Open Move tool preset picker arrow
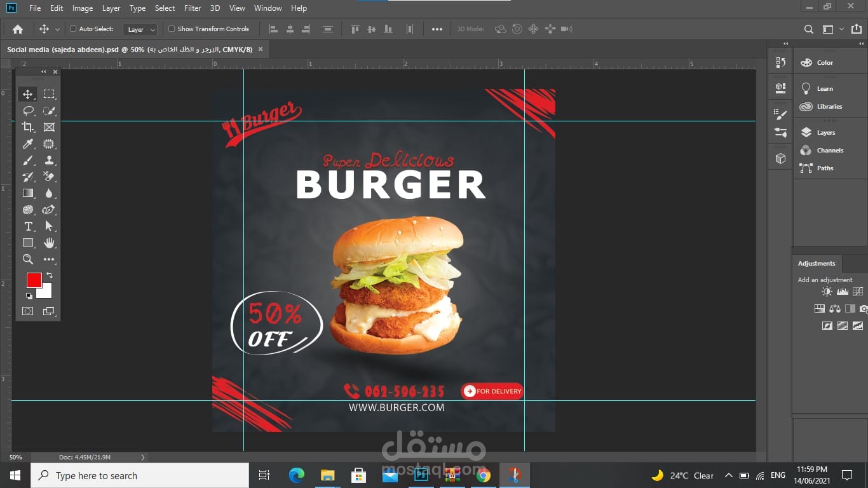The width and height of the screenshot is (868, 488). click(x=57, y=29)
